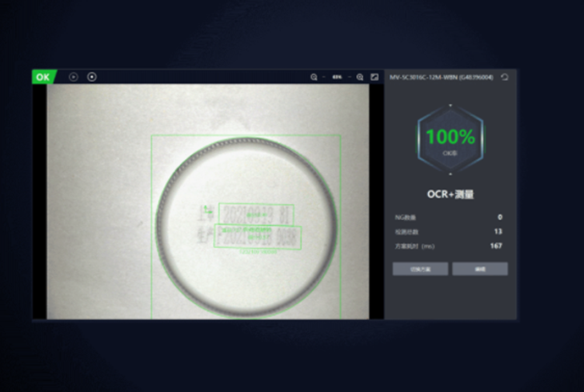The height and width of the screenshot is (392, 584).
Task: Click the zoom percentage value field
Action: [x=338, y=77]
